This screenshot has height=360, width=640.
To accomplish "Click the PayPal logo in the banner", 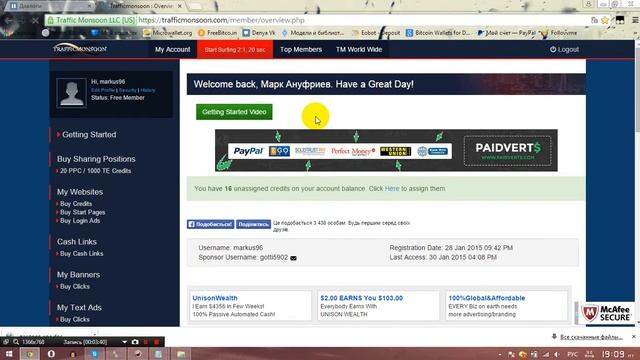I will click(x=248, y=151).
